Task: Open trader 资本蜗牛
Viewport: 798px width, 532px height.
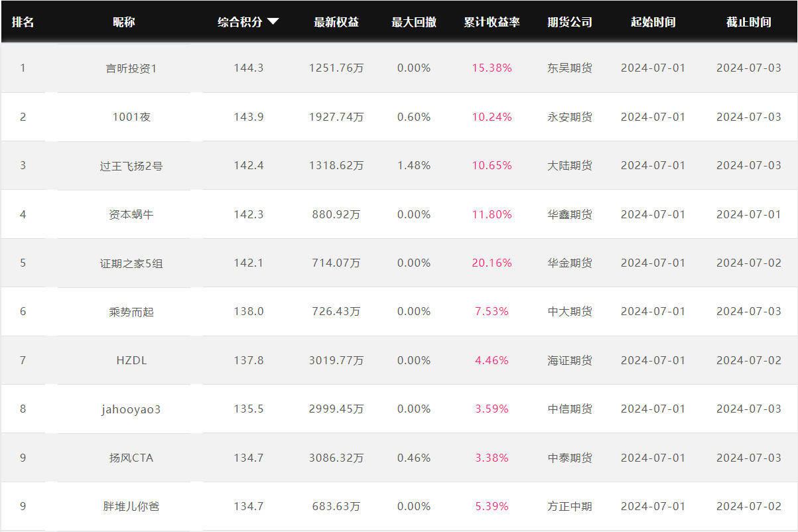Action: 131,214
